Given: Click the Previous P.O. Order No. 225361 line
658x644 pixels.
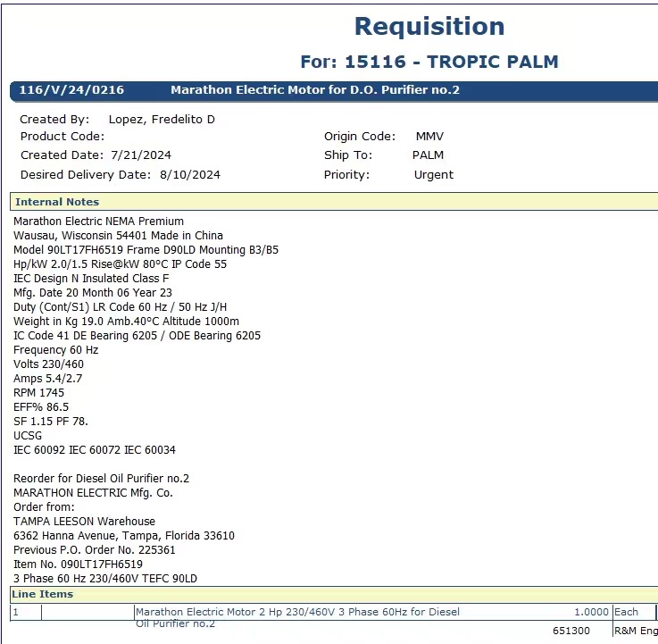Looking at the screenshot, I should (x=95, y=550).
